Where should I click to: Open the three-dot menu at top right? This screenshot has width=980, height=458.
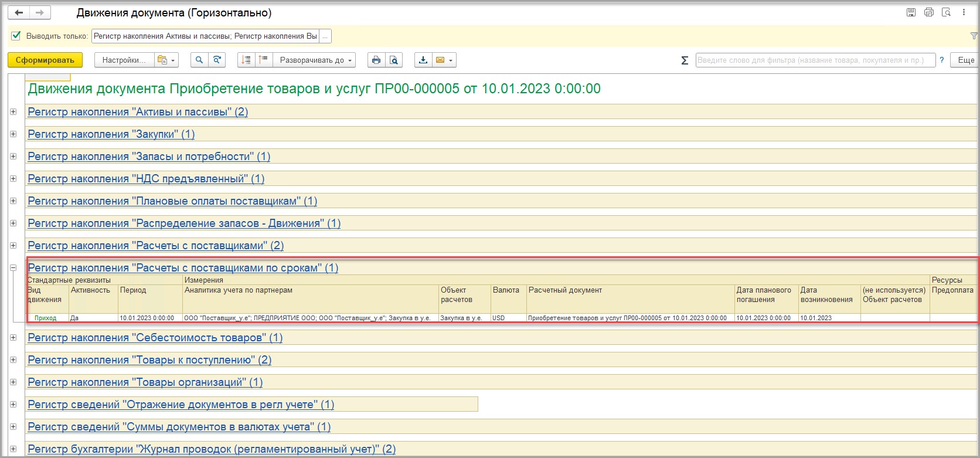tap(964, 12)
